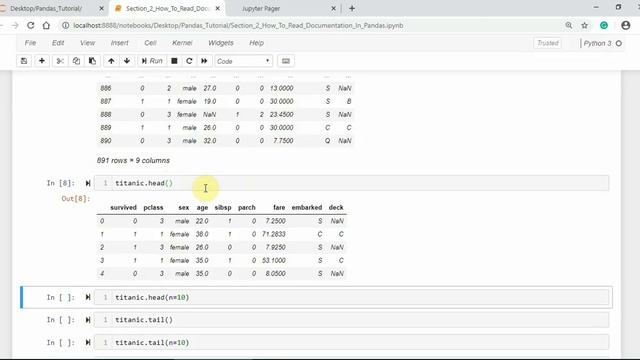
Task: Cut selected cells with the scissors icon
Action: pos(60,61)
